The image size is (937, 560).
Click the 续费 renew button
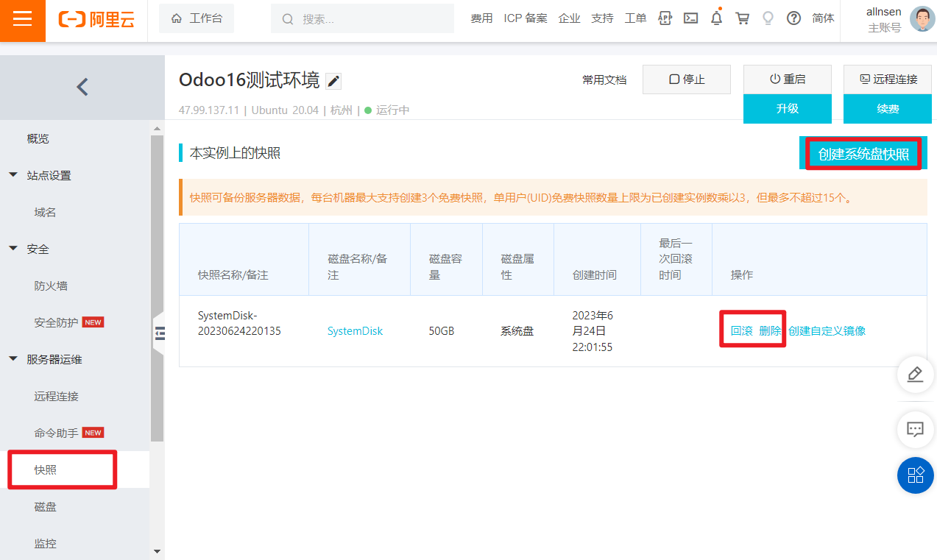coord(888,108)
